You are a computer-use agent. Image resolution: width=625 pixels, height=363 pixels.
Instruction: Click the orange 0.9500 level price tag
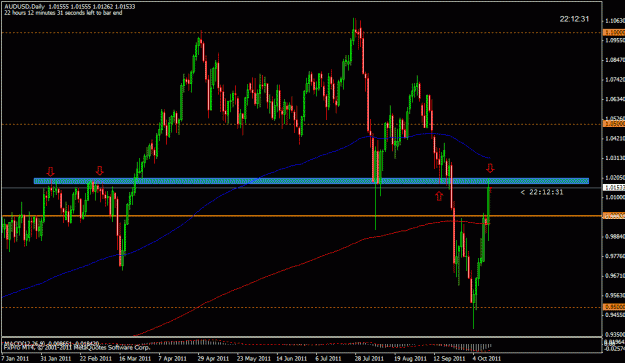click(615, 307)
